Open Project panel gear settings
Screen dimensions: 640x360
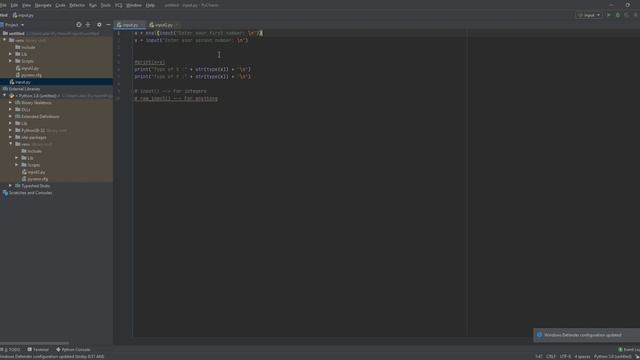99,25
